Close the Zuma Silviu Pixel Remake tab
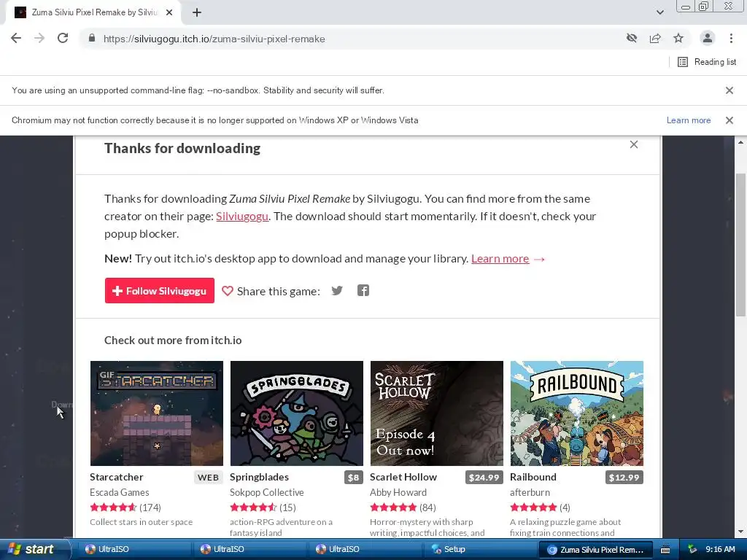Image resolution: width=747 pixels, height=560 pixels. (x=169, y=13)
